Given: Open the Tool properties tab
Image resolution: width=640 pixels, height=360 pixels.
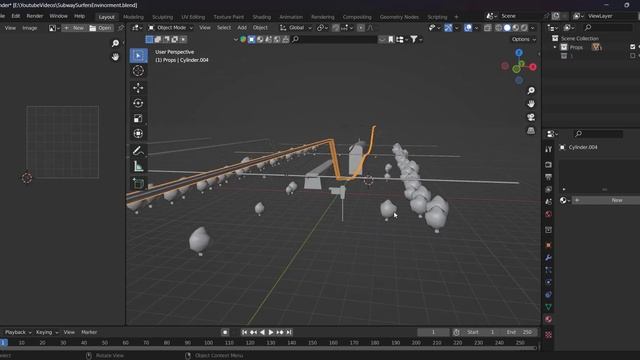Looking at the screenshot, I should point(549,149).
